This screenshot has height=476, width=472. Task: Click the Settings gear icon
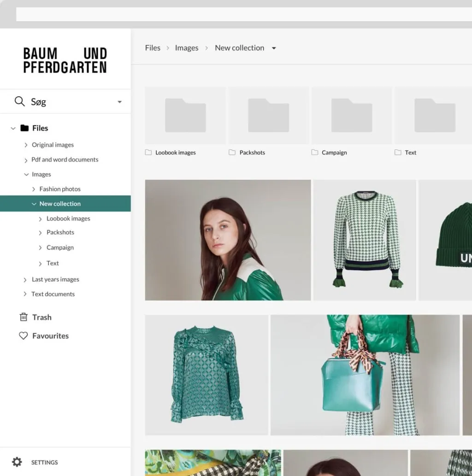(17, 462)
